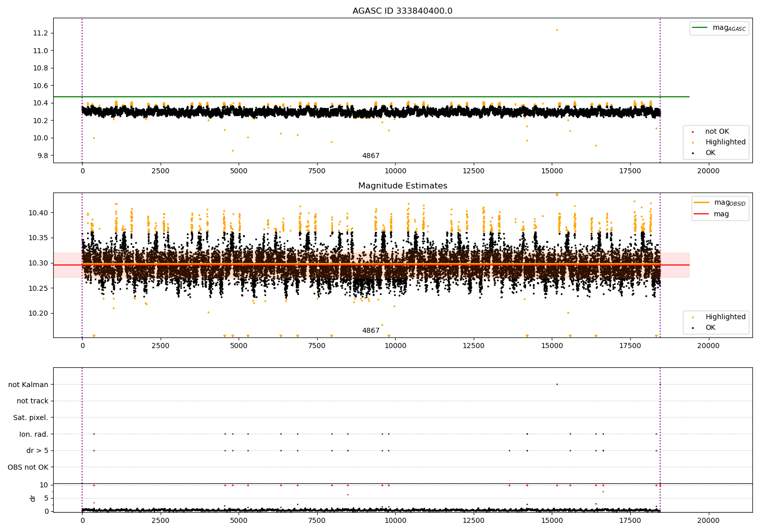Click the 10.40 y-axis tick in middle plot
Viewport: 760px width, 532px height.
pyautogui.click(x=39, y=213)
